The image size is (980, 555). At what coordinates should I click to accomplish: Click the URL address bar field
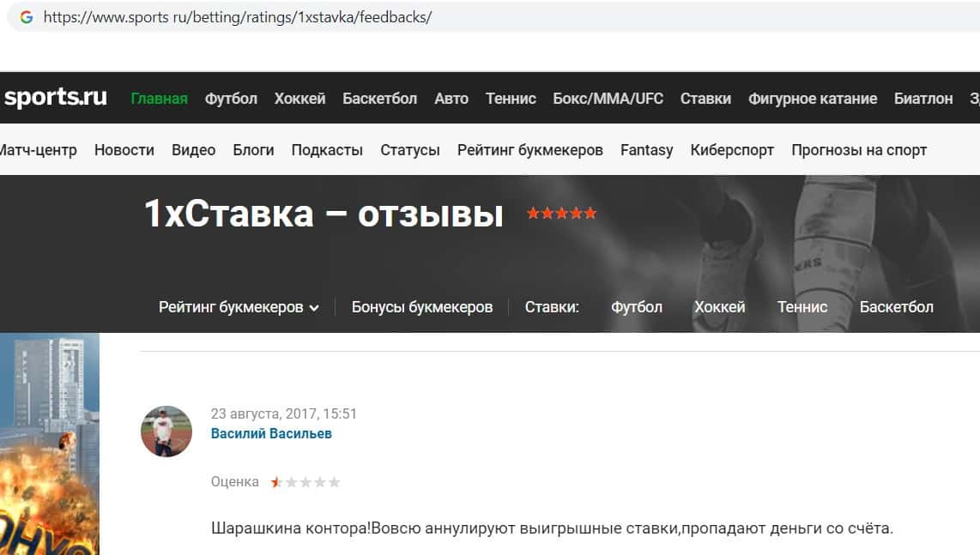coord(500,17)
